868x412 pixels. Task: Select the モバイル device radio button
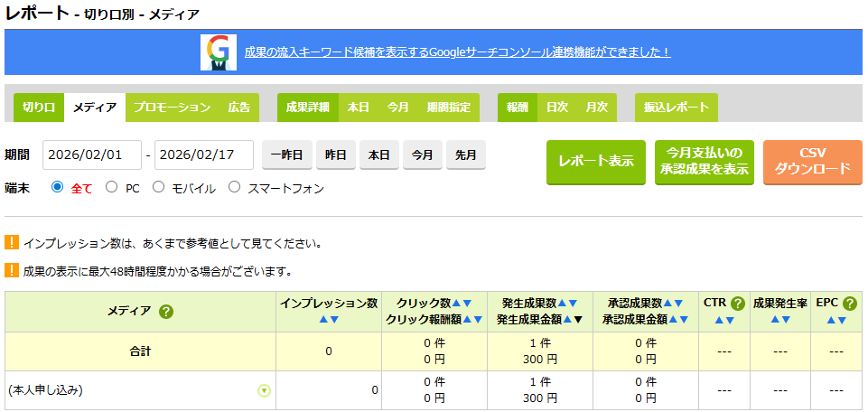click(x=158, y=187)
